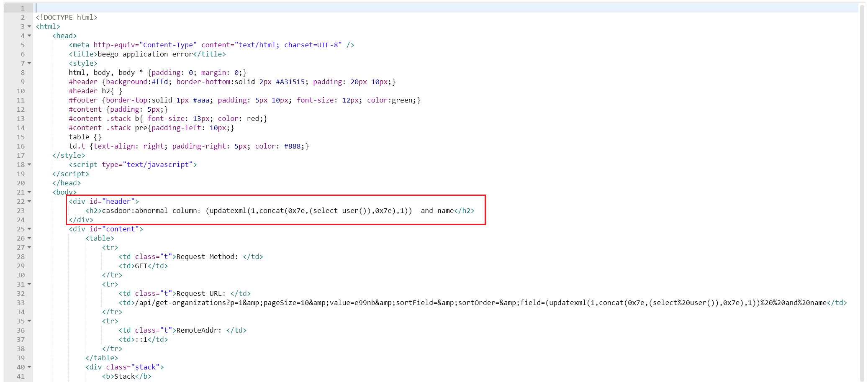Click the 'text/javascript' script type value

pyautogui.click(x=160, y=164)
